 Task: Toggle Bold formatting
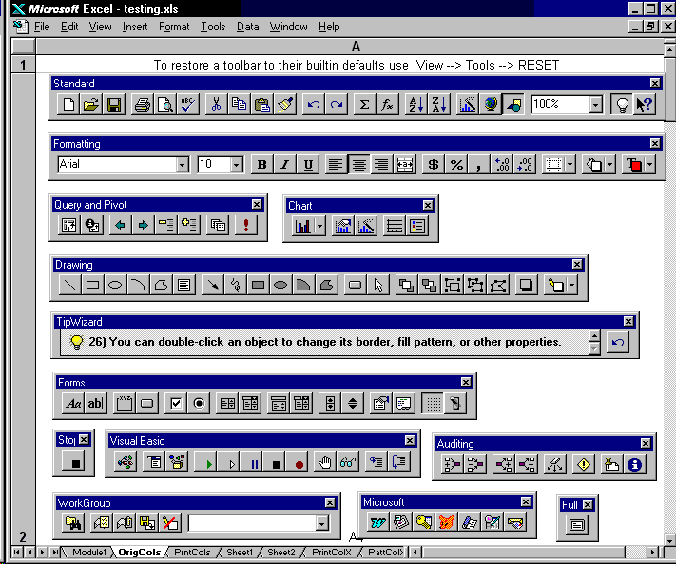(262, 164)
